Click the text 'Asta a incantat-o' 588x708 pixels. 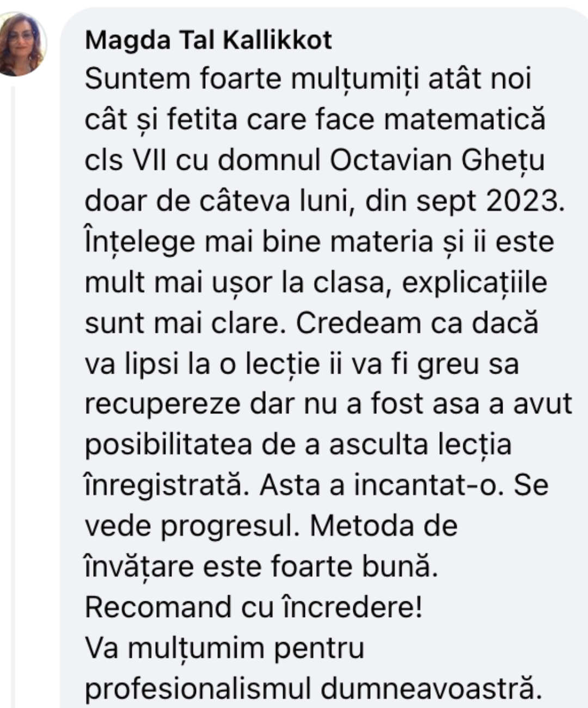click(x=379, y=486)
